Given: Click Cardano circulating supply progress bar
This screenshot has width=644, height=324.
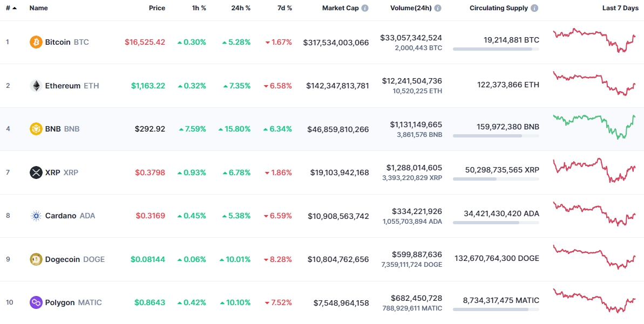Looking at the screenshot, I should point(496,223).
